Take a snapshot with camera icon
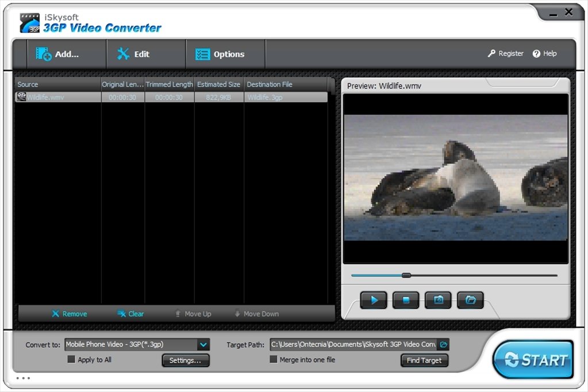 pos(438,300)
